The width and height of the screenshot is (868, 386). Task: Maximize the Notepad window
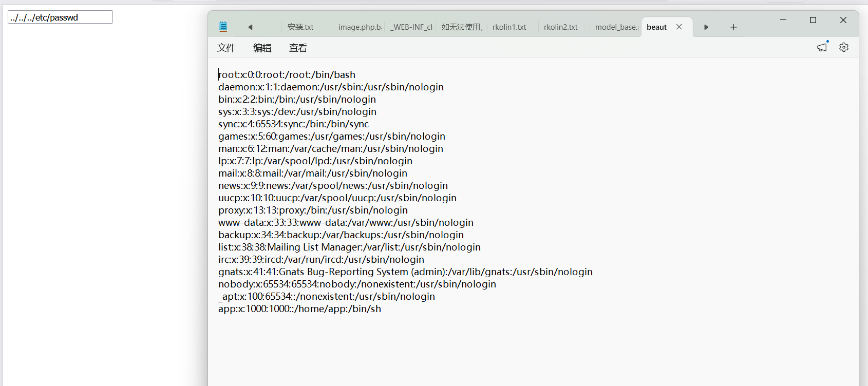tap(813, 20)
